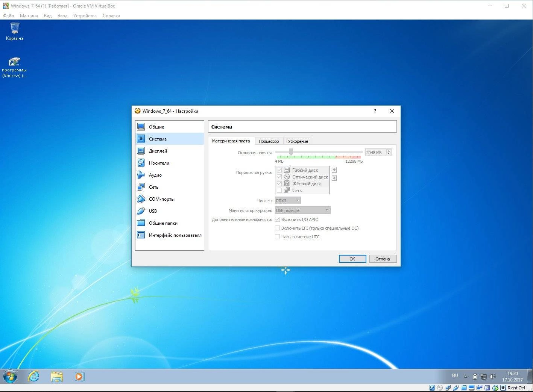Open the Аудио settings category

coord(170,175)
